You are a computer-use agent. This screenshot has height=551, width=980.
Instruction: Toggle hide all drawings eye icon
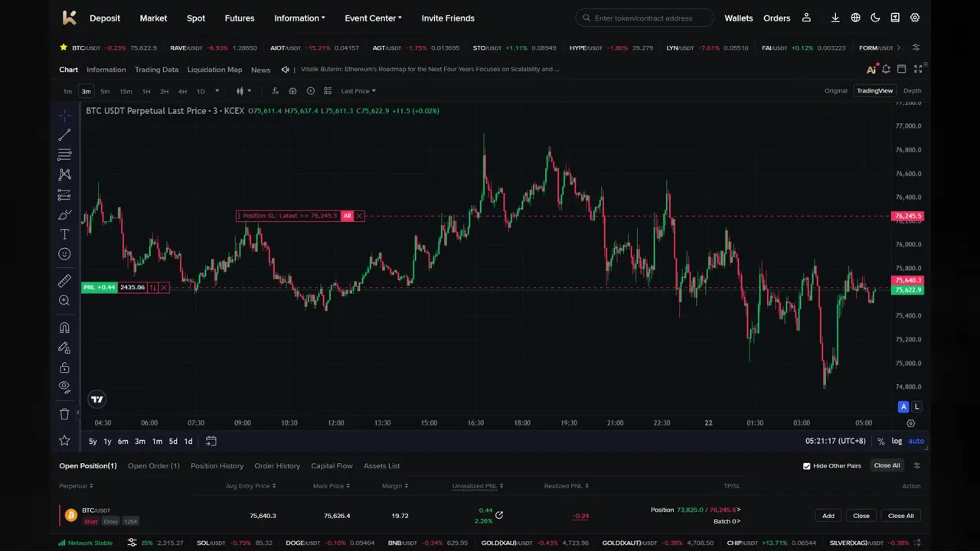64,387
